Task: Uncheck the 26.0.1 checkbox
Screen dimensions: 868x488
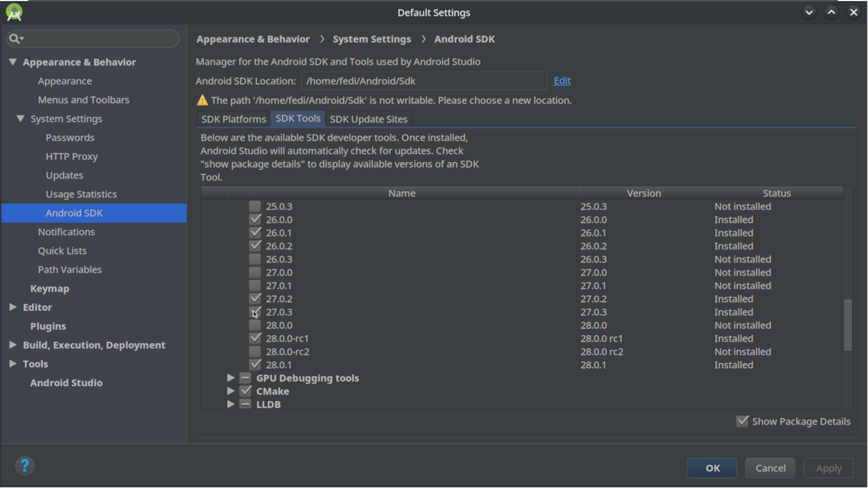Action: [255, 233]
